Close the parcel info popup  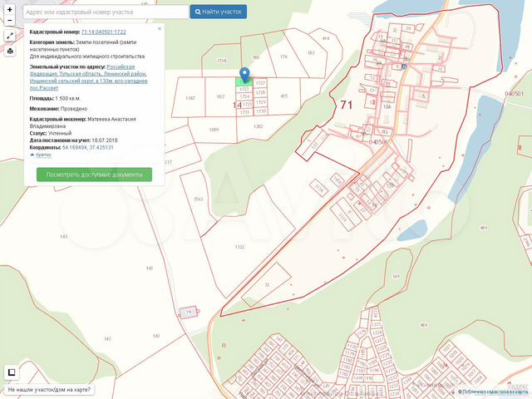[160, 29]
